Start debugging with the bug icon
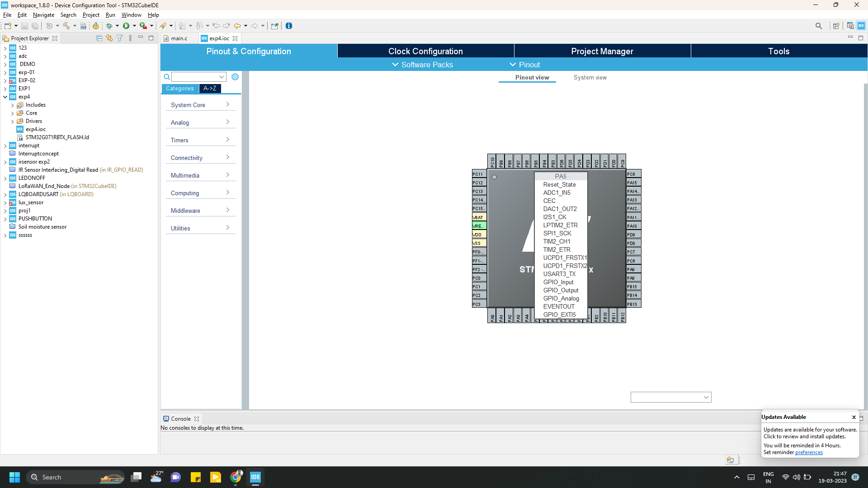 [x=111, y=26]
